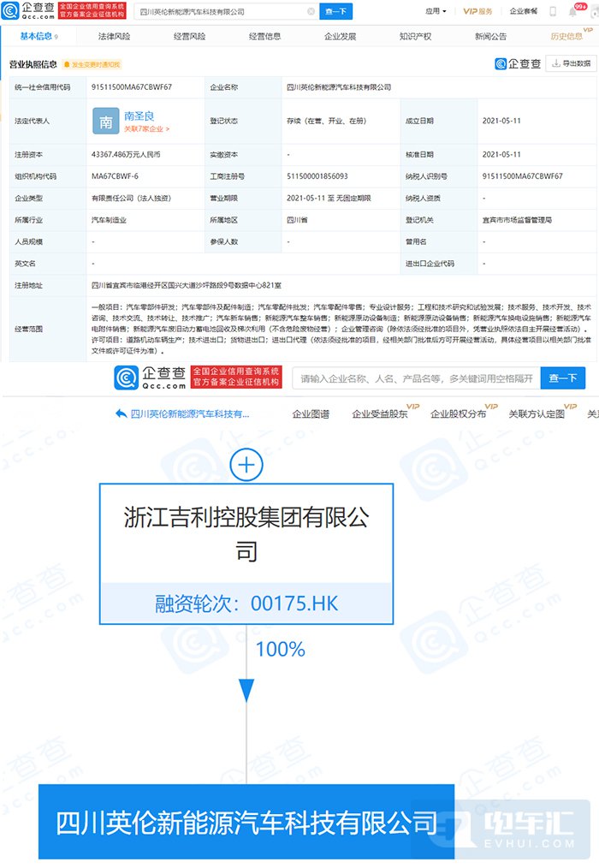The height and width of the screenshot is (868, 599).
Task: Click registration number 511500001856093
Action: pyautogui.click(x=317, y=176)
